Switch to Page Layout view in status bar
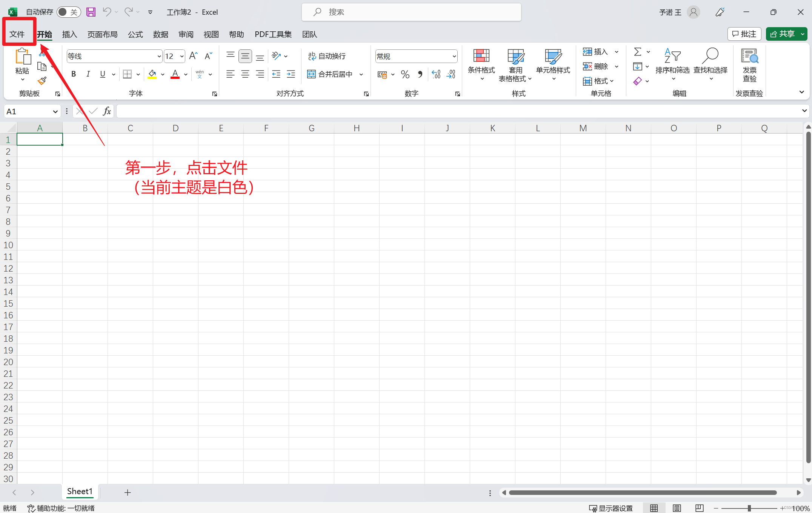 point(677,508)
